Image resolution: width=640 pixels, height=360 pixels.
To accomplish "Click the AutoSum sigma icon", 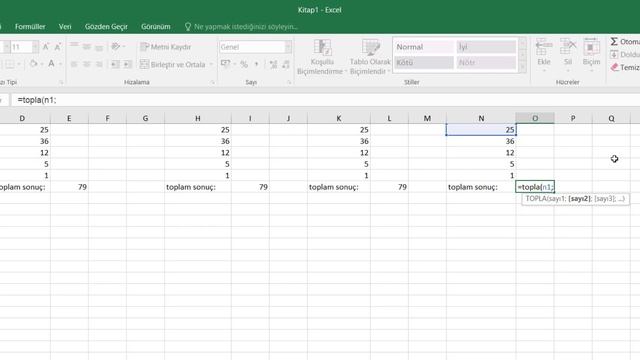I will tap(614, 41).
